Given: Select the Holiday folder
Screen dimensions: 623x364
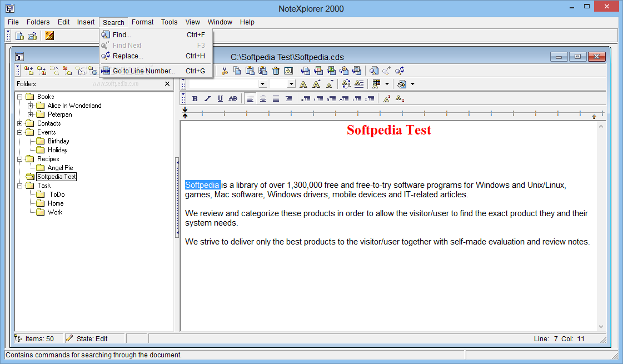Looking at the screenshot, I should point(58,150).
